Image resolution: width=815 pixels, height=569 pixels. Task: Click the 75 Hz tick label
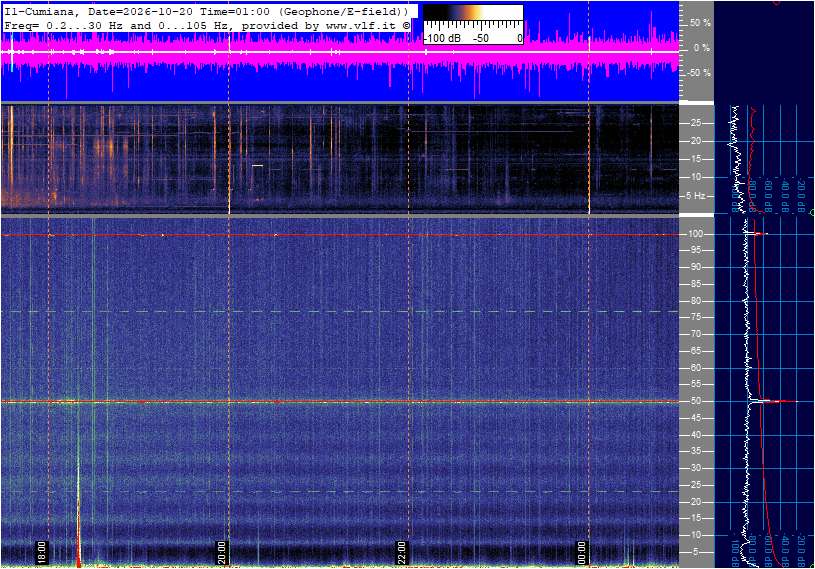(x=695, y=317)
